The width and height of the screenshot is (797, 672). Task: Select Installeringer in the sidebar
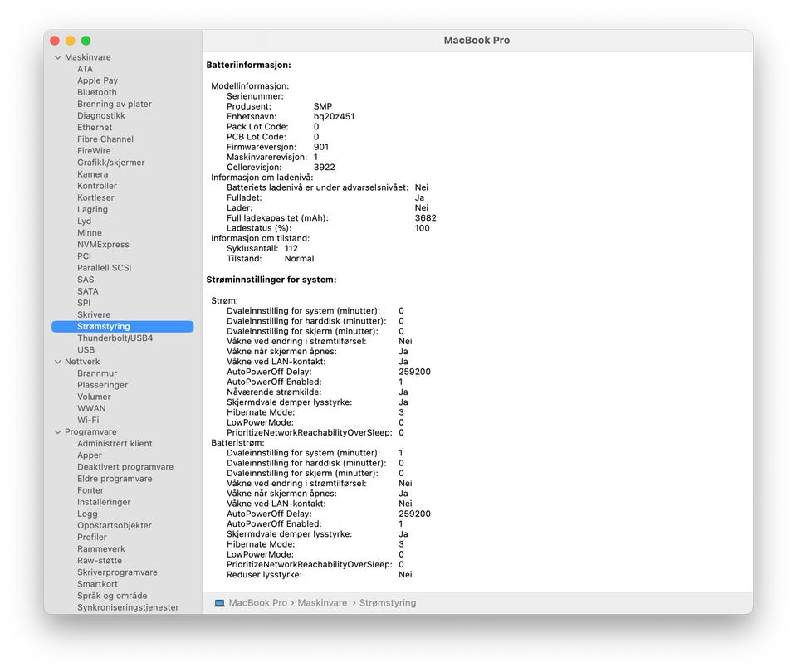(104, 501)
